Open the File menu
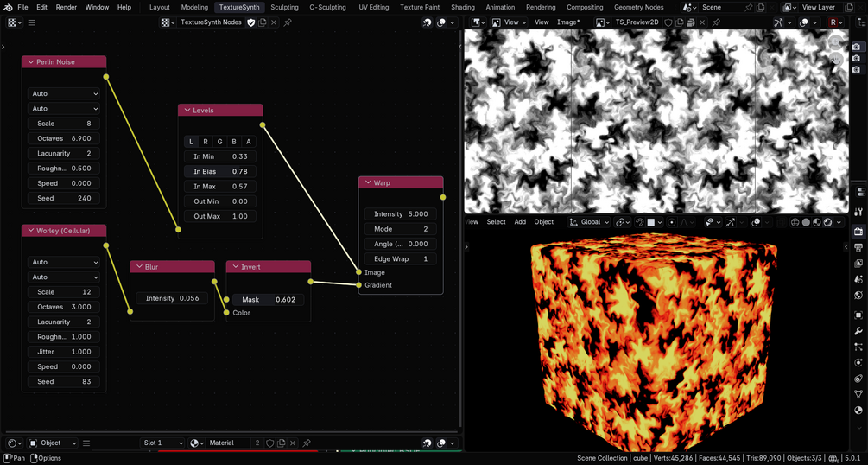This screenshot has width=868, height=465. coord(22,7)
